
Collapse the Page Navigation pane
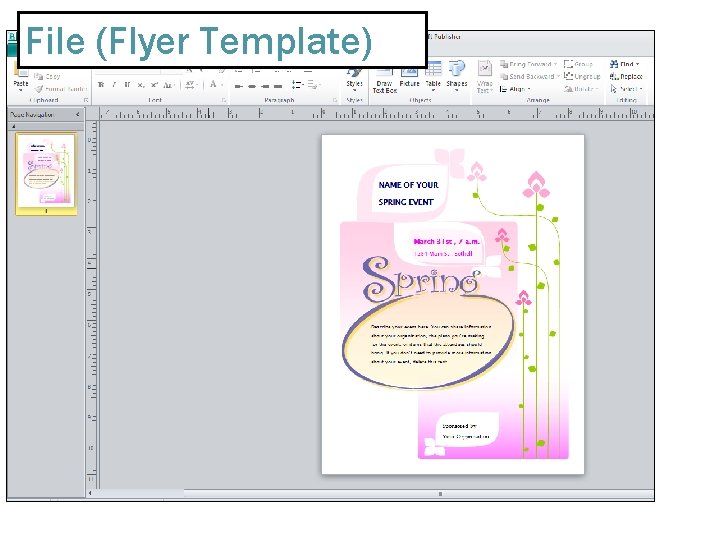pos(78,114)
